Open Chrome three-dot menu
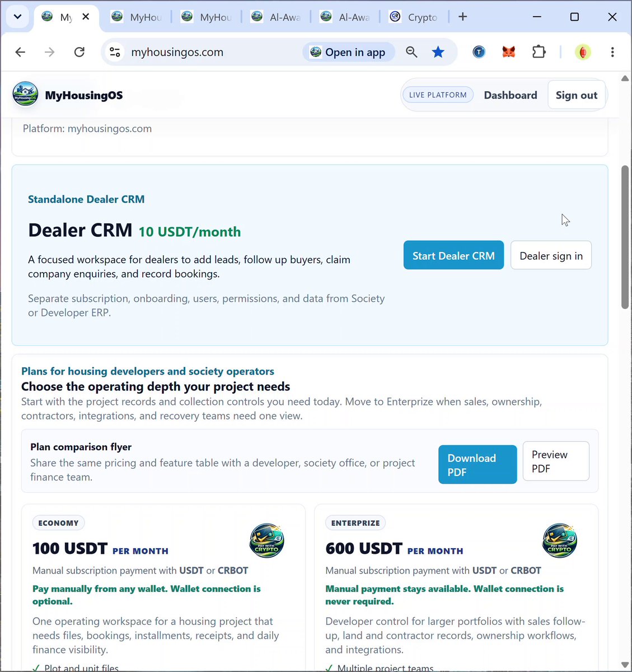Image resolution: width=632 pixels, height=672 pixels. pos(612,52)
